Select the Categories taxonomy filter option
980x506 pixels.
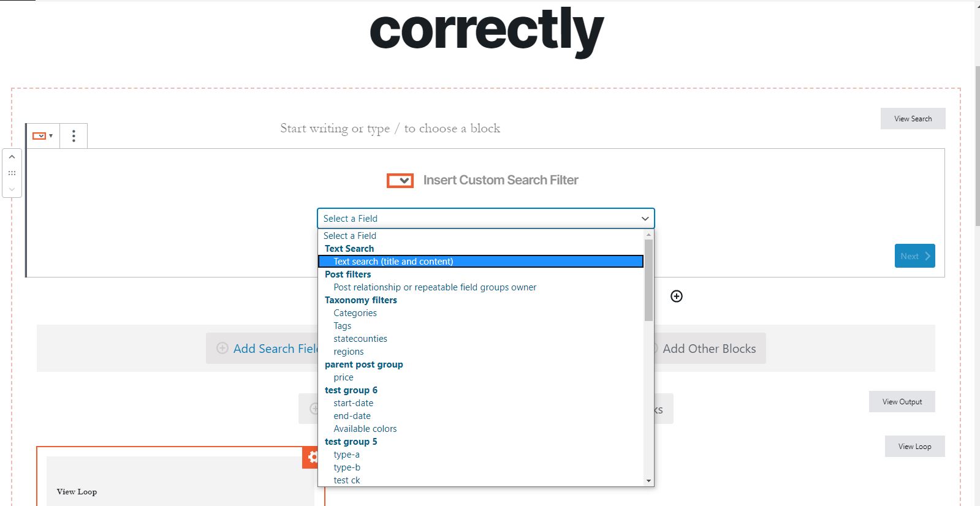(355, 313)
